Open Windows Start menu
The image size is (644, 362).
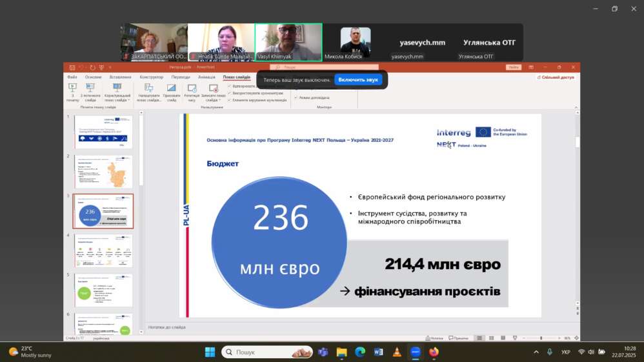210,352
